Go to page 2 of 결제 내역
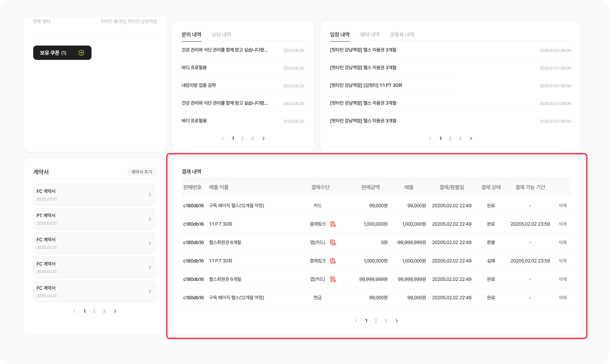Screen dimensions: 609x364 coord(376,321)
